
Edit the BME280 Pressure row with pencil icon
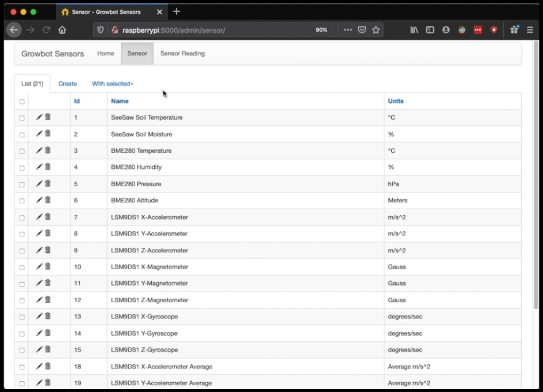point(39,184)
